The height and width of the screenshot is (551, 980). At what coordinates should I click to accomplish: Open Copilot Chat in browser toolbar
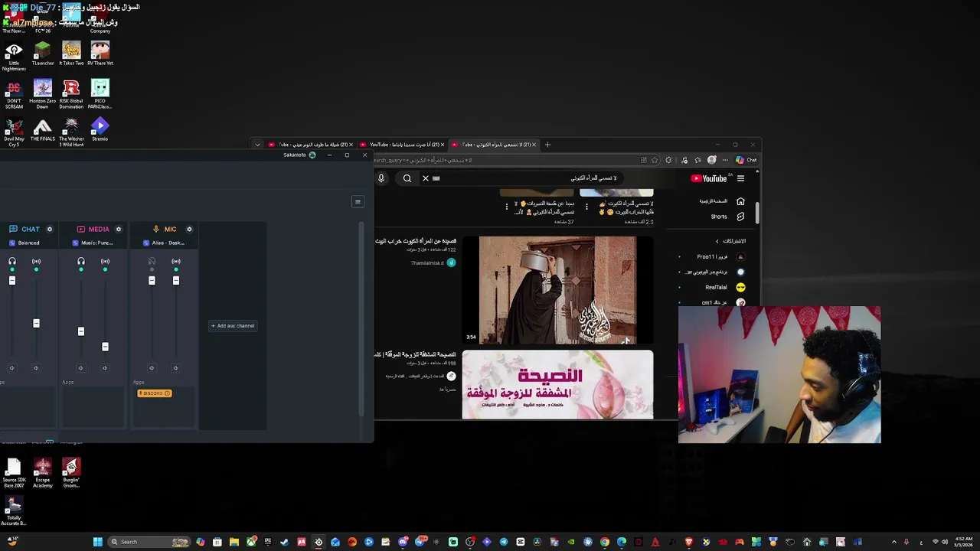(x=746, y=160)
